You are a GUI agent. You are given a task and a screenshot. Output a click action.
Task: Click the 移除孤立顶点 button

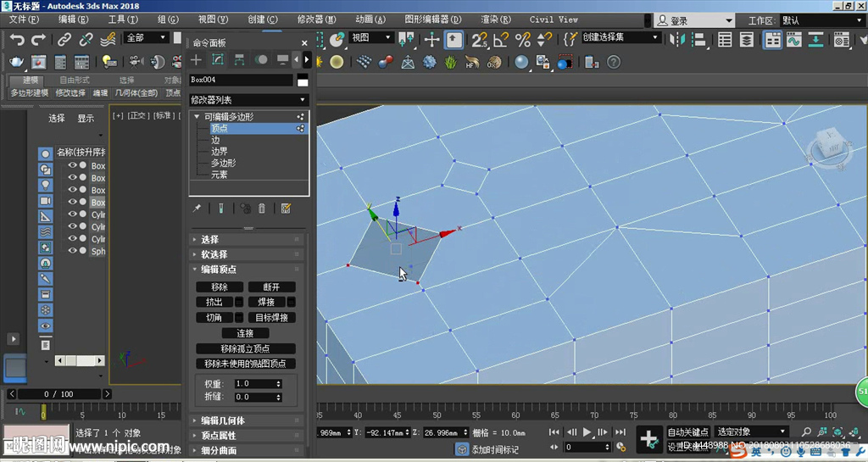point(246,348)
